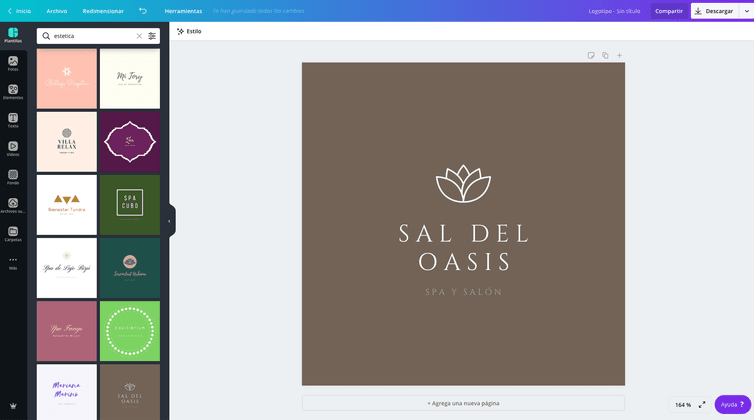Open the Estilo color style option
Viewport: 754px width, 420px height.
[189, 31]
